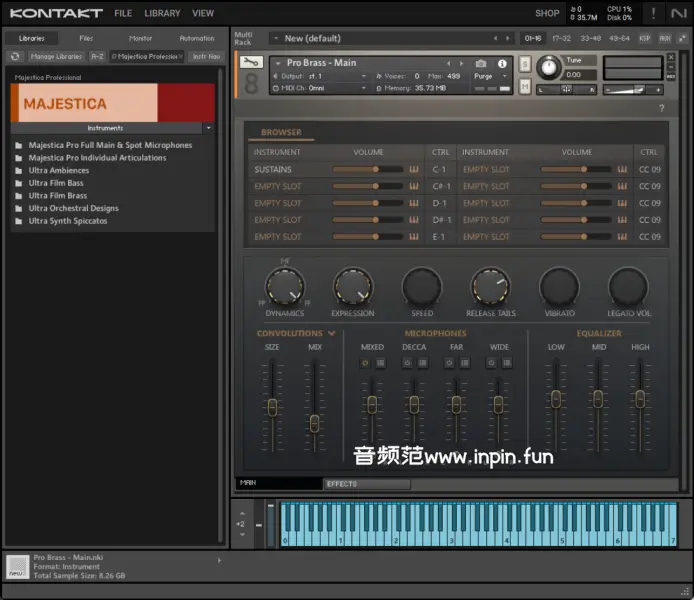The height and width of the screenshot is (600, 694).
Task: Click the refresh libraries icon
Action: [x=15, y=57]
